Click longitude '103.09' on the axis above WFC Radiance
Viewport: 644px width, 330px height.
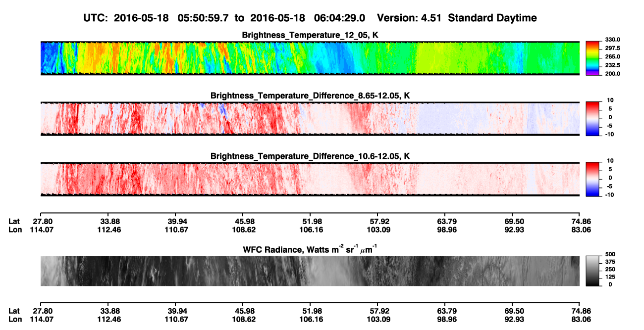(379, 230)
